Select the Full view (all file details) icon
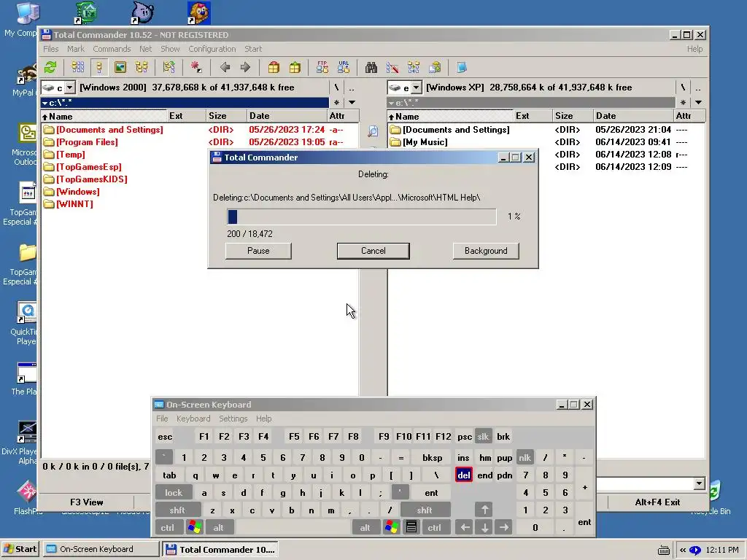This screenshot has width=747, height=560. (99, 67)
